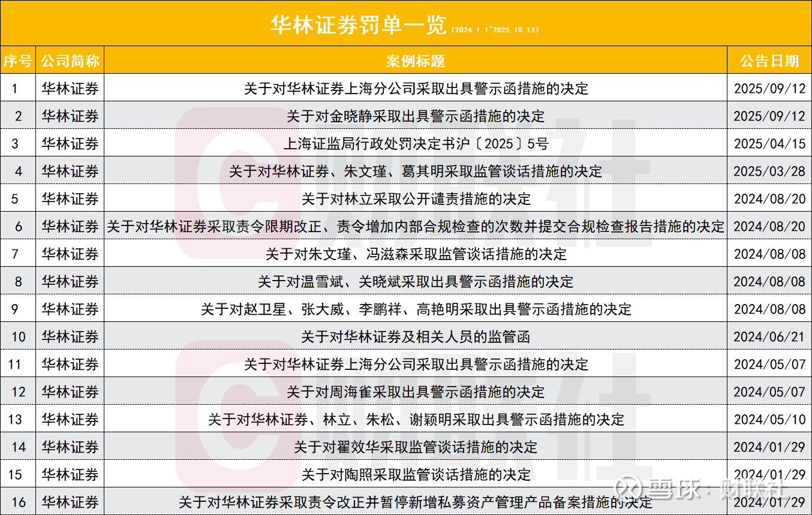Click the 2024/01/29 date in row 14
812x515 pixels.
coord(770,447)
